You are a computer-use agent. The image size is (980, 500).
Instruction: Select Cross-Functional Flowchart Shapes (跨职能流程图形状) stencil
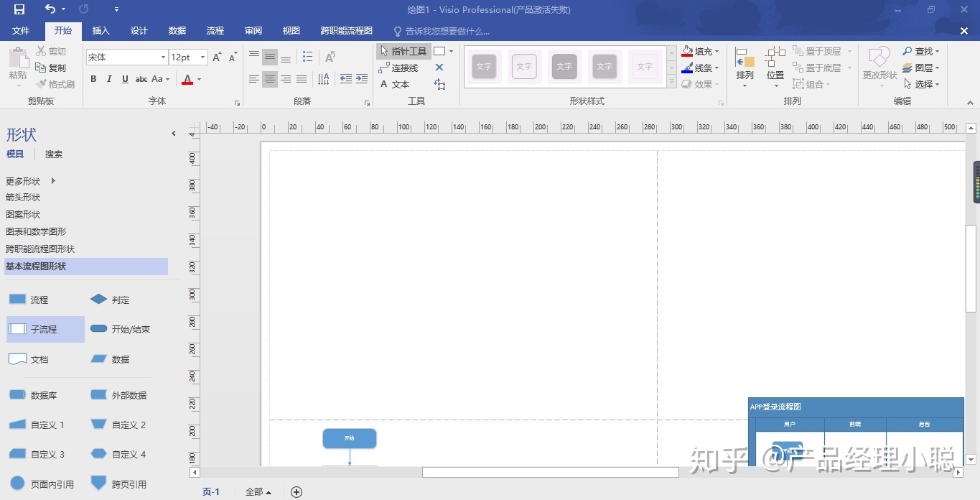point(40,249)
